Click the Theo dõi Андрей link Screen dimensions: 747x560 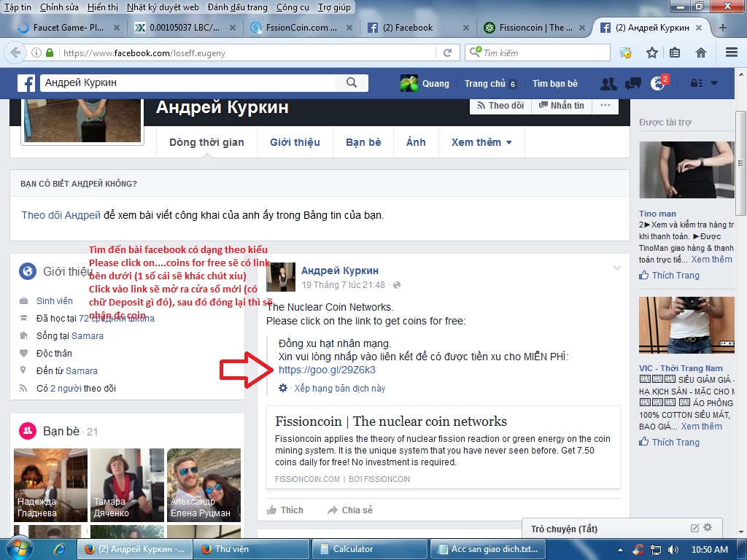61,215
